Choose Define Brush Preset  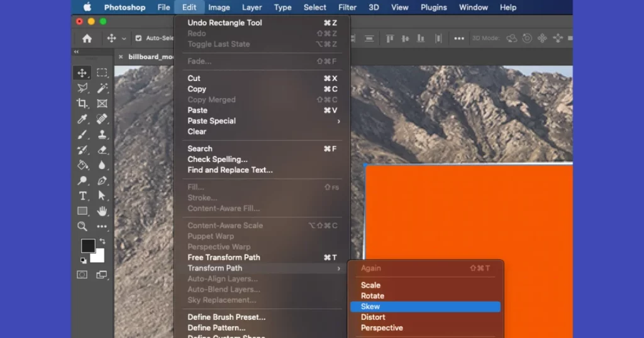pyautogui.click(x=262, y=317)
